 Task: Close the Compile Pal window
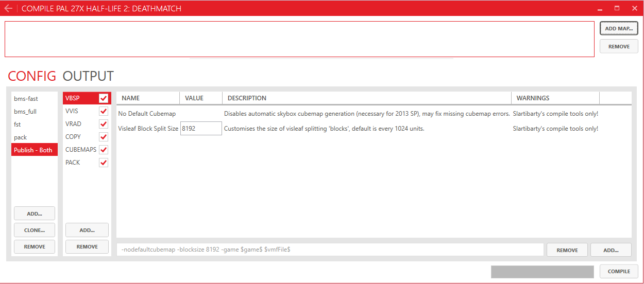[x=634, y=9]
